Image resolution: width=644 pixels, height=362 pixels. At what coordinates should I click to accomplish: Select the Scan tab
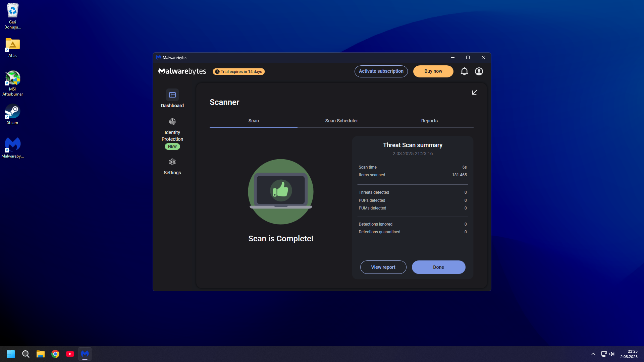coord(254,121)
